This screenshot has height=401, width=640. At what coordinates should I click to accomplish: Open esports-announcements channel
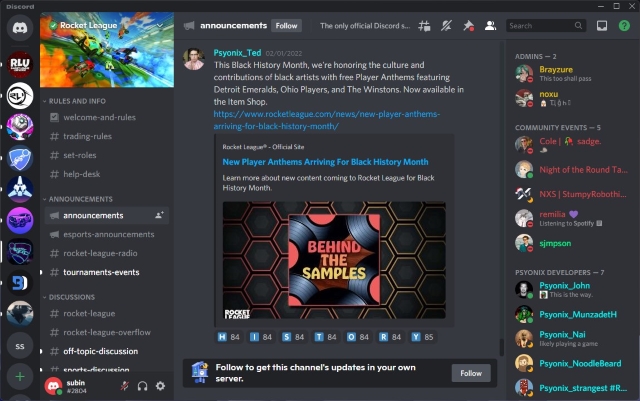(x=107, y=234)
